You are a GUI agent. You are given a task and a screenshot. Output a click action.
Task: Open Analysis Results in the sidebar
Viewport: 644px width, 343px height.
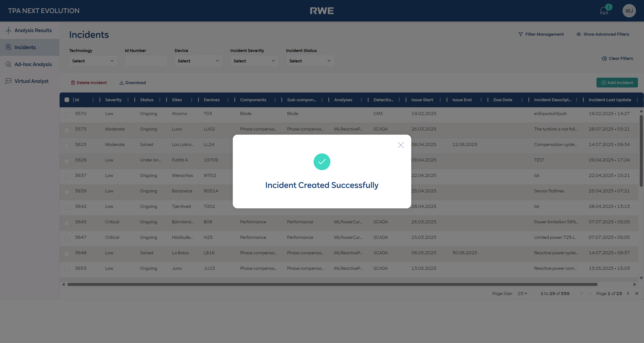(30, 30)
